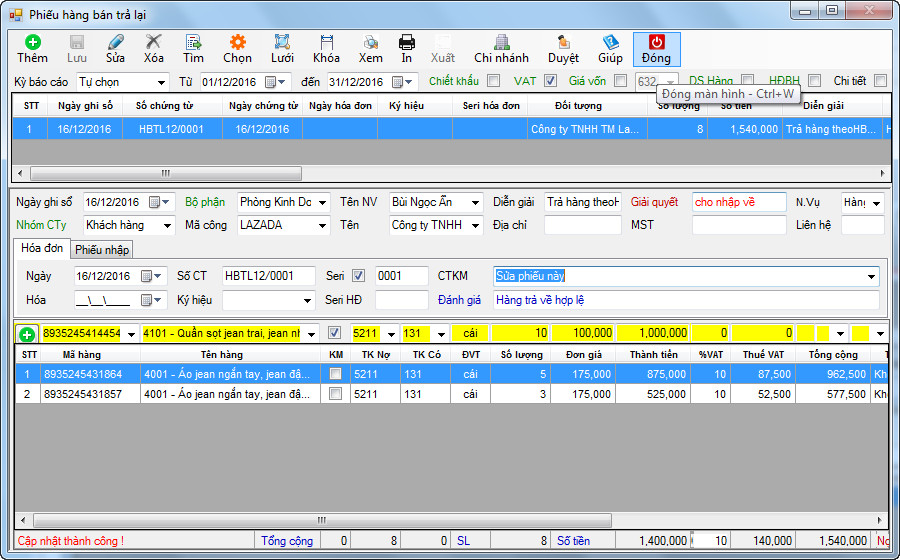Open the Tên NV dropdown
Screen dimensions: 900x560
[x=475, y=203]
